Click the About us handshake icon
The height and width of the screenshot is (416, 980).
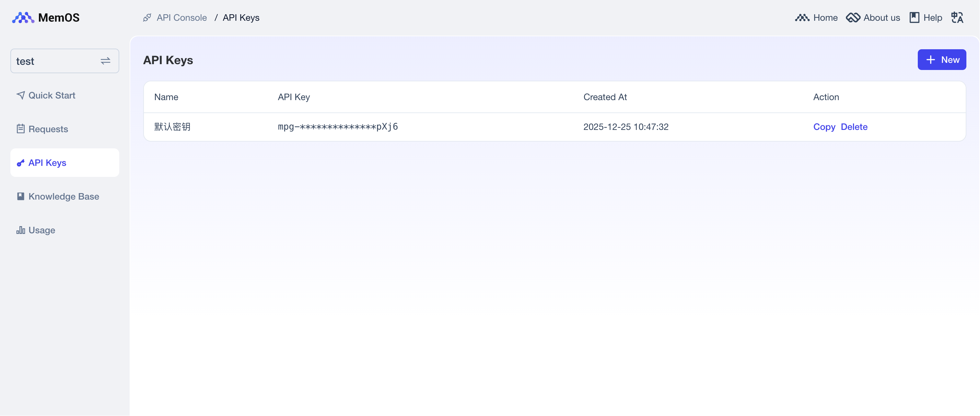[853, 17]
